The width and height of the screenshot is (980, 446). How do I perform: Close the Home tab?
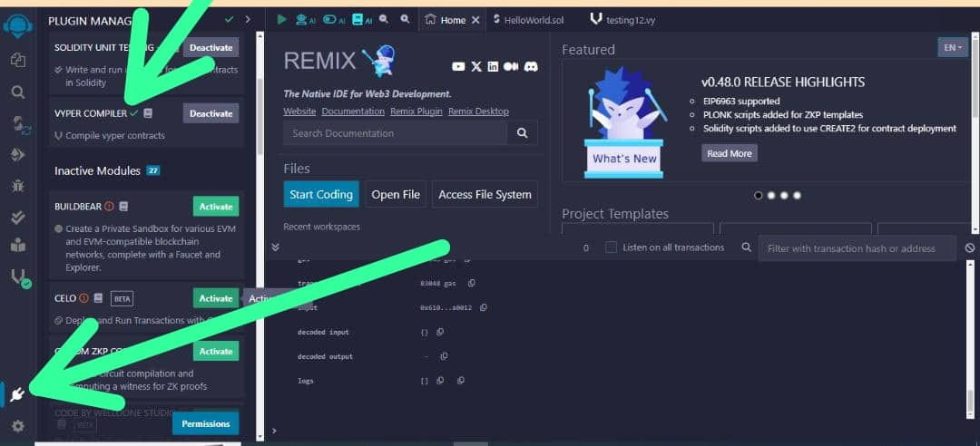click(x=475, y=20)
